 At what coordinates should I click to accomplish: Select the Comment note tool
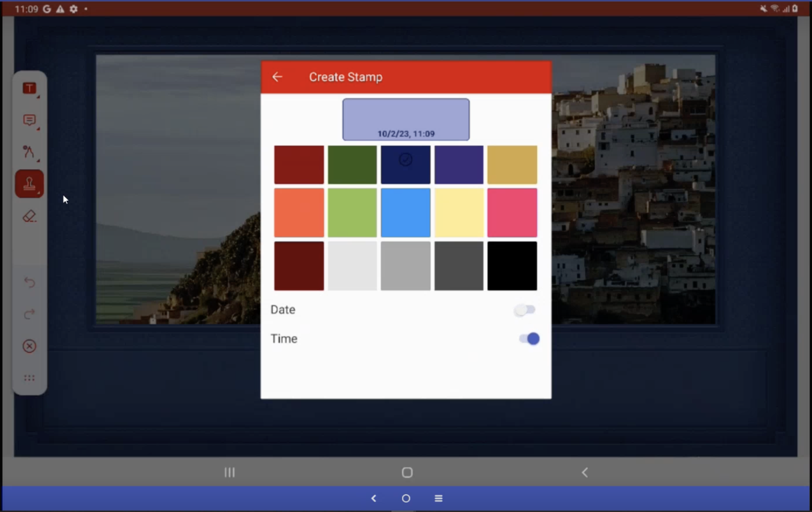(x=29, y=120)
